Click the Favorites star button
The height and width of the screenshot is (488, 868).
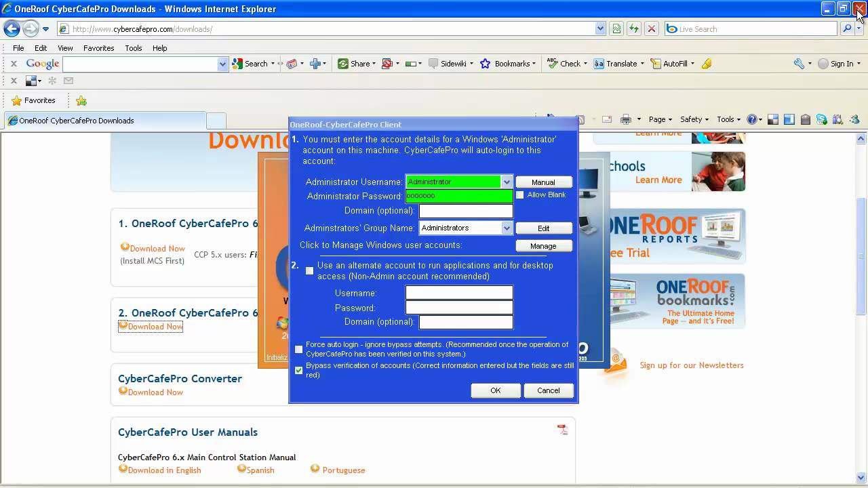click(x=33, y=100)
